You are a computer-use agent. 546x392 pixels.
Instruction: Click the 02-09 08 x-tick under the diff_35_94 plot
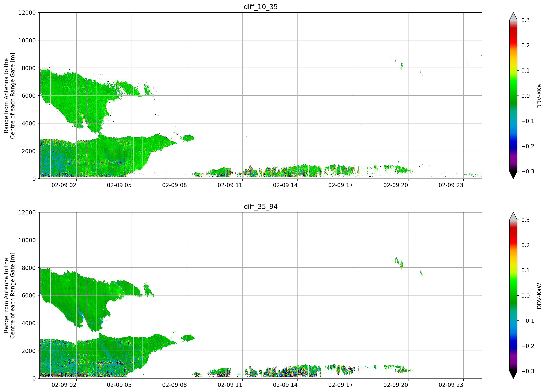[x=175, y=385]
